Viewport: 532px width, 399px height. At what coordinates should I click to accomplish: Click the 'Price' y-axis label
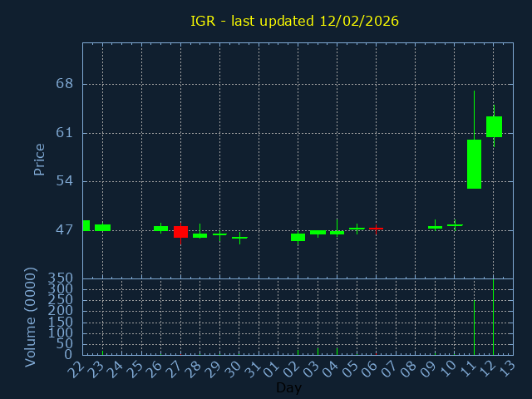(39, 159)
